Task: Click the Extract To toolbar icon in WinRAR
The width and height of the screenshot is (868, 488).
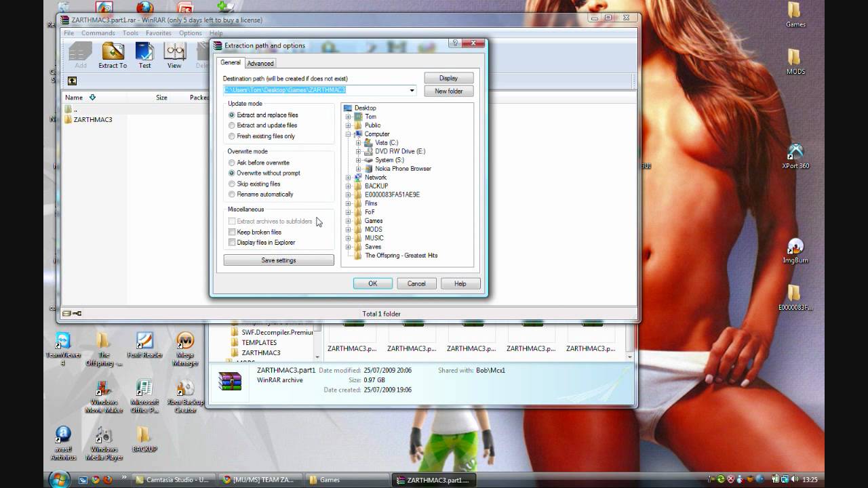Action: 113,56
